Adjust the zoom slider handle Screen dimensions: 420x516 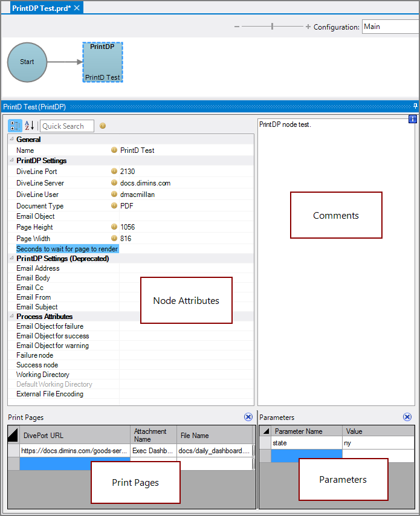point(272,27)
